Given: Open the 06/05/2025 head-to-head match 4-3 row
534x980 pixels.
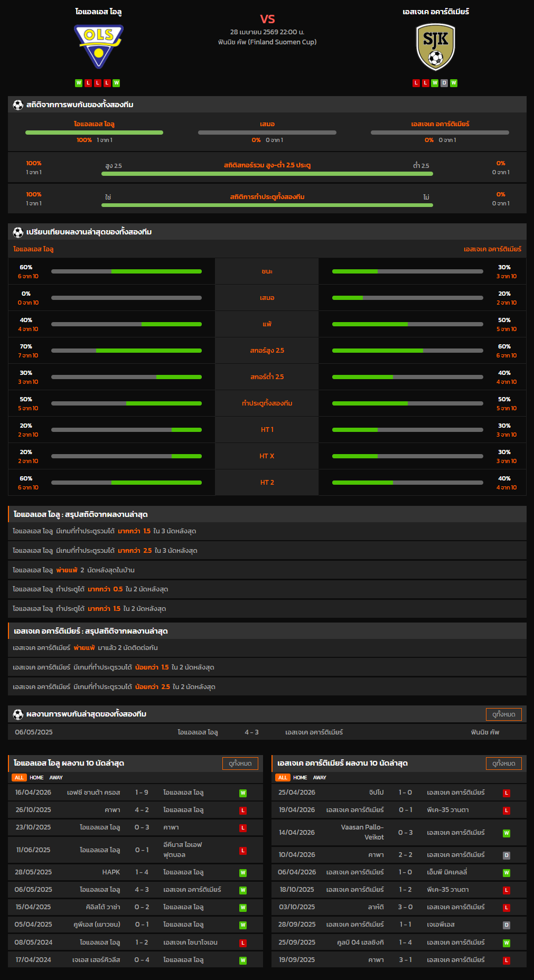Looking at the screenshot, I should tap(251, 732).
